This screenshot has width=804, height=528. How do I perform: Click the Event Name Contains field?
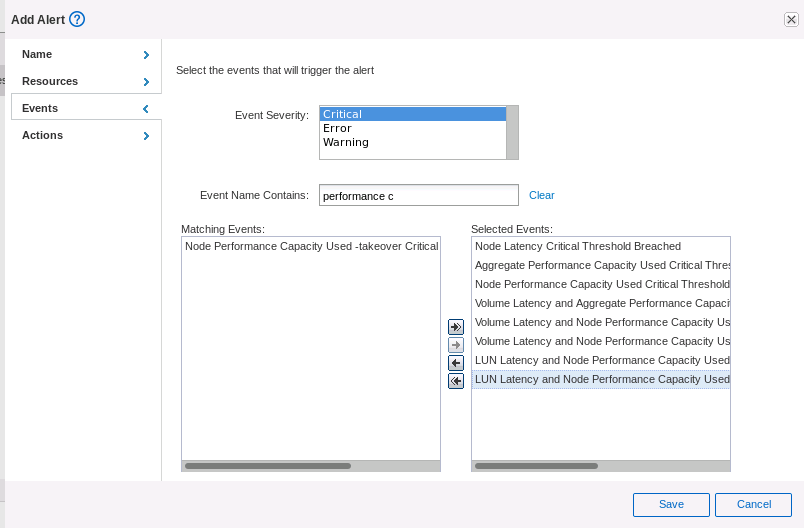(418, 196)
